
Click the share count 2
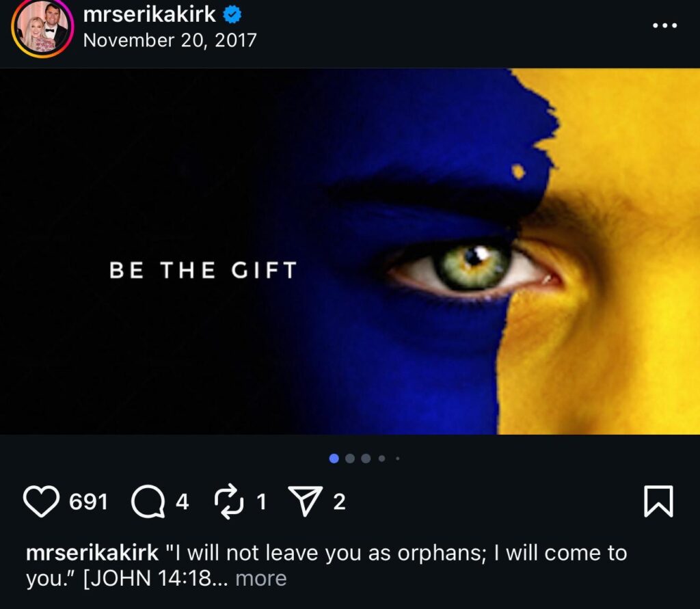[339, 502]
